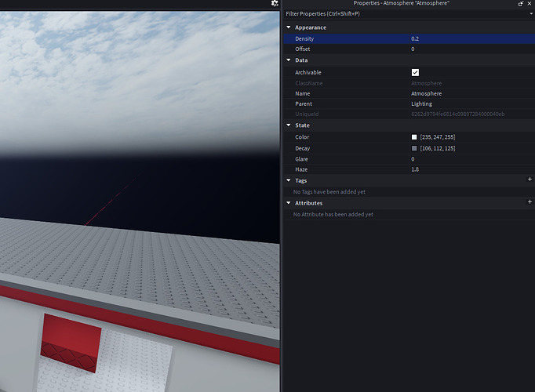This screenshot has width=535, height=392.
Task: Collapse the Data section
Action: point(289,60)
